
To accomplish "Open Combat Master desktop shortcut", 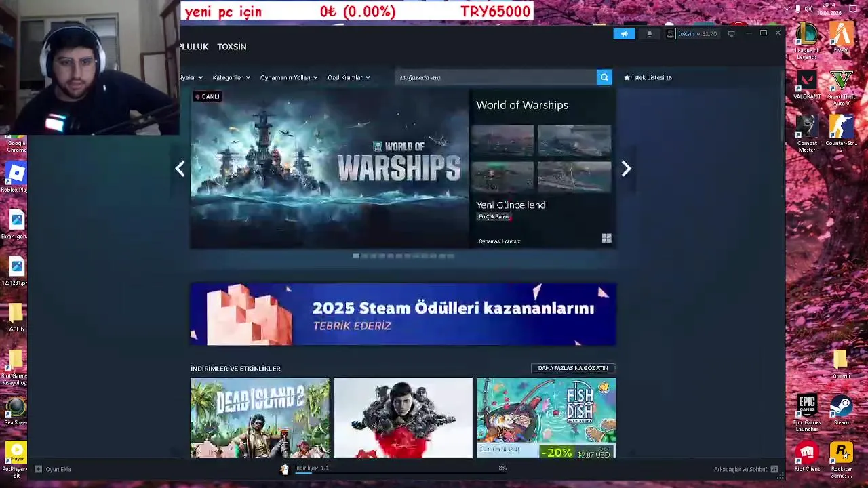I will 807,134.
